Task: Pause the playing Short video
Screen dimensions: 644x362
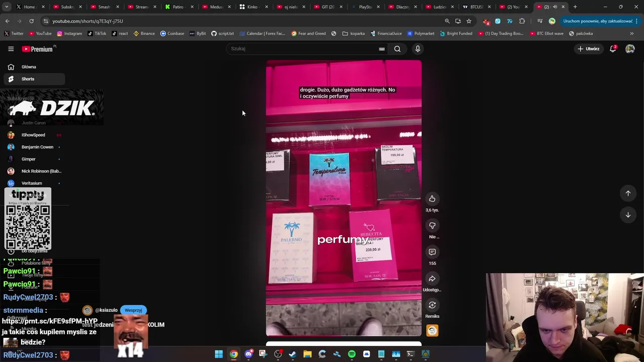Action: (344, 198)
